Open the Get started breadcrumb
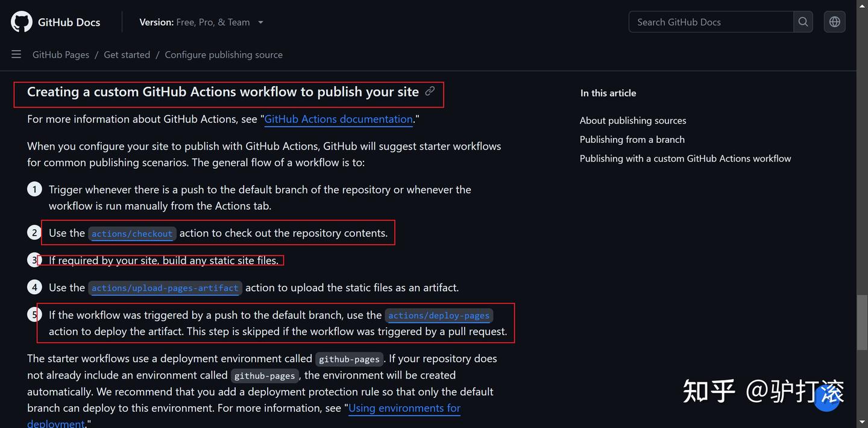Image resolution: width=868 pixels, height=428 pixels. coord(127,55)
